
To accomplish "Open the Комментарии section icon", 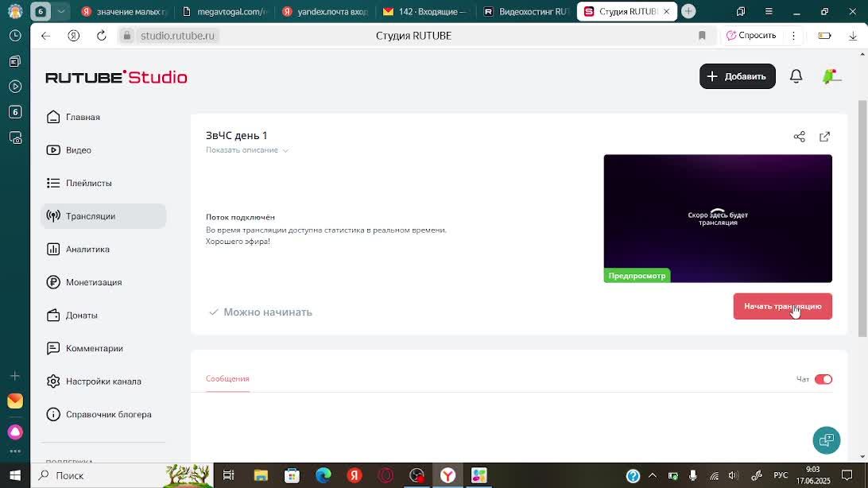I will coord(53,349).
